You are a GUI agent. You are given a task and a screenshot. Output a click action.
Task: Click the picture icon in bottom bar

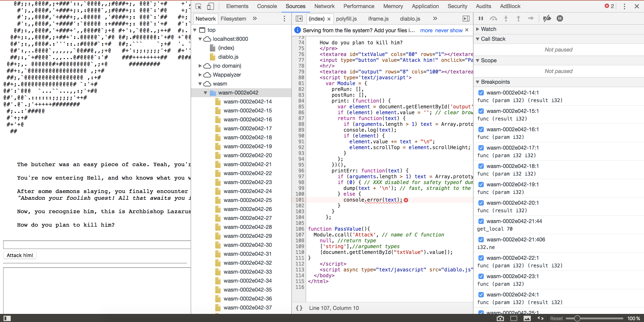click(x=527, y=318)
